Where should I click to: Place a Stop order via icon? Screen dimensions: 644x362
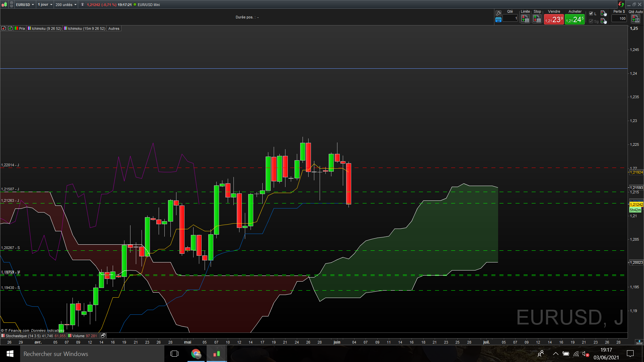coord(537,19)
